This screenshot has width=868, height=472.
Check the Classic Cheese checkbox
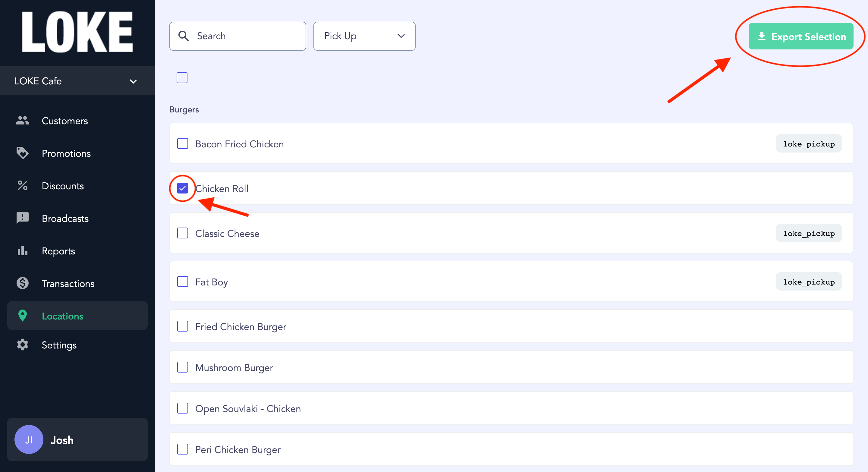[x=183, y=233]
